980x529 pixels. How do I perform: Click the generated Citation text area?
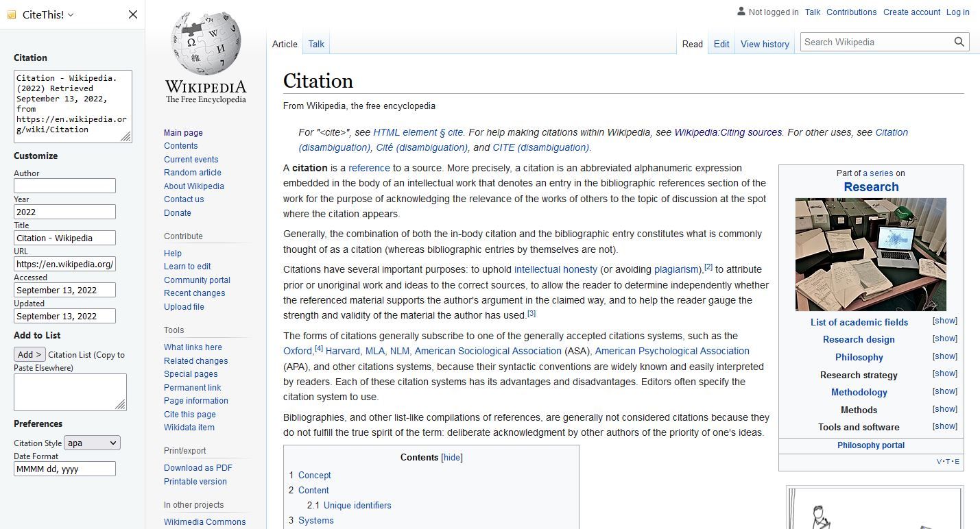73,106
